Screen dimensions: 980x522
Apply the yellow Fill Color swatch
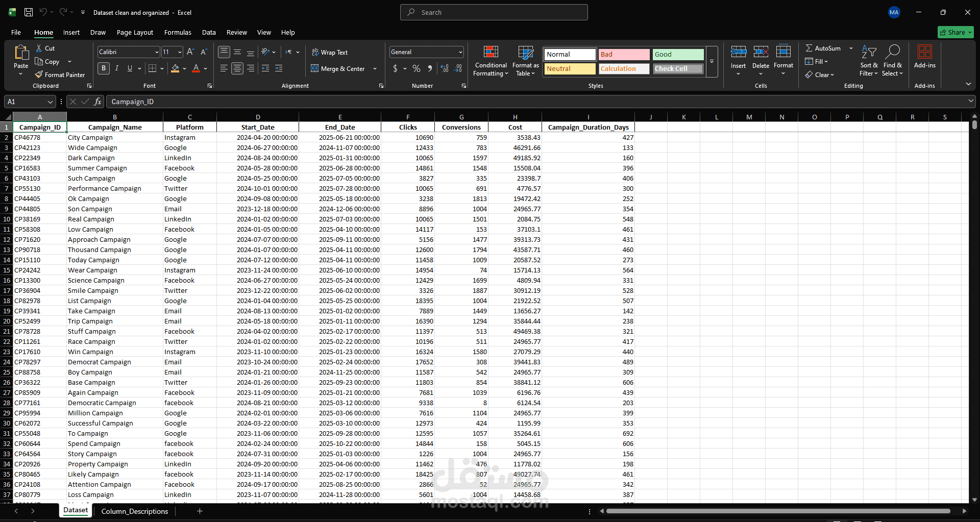click(175, 68)
